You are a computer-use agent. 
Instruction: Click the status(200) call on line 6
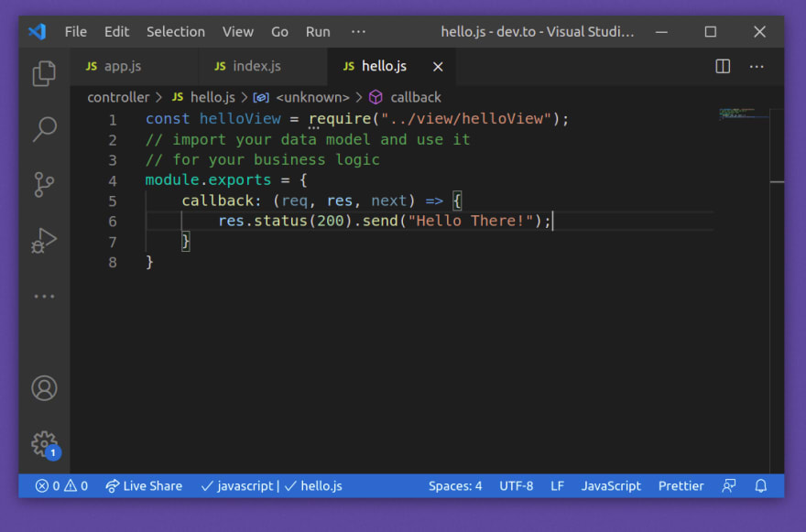pos(303,221)
